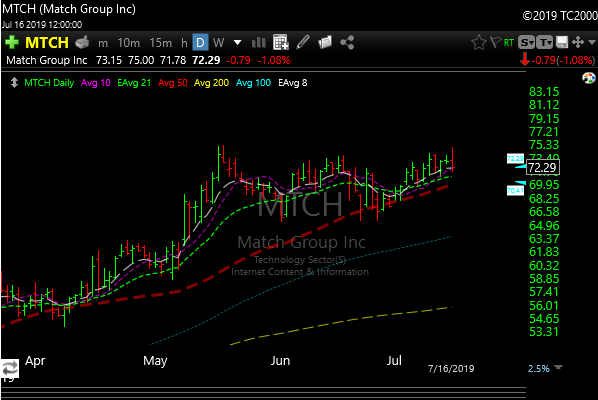
Task: Open the window options dropdown arrow at toolbar end
Action: [x=592, y=42]
